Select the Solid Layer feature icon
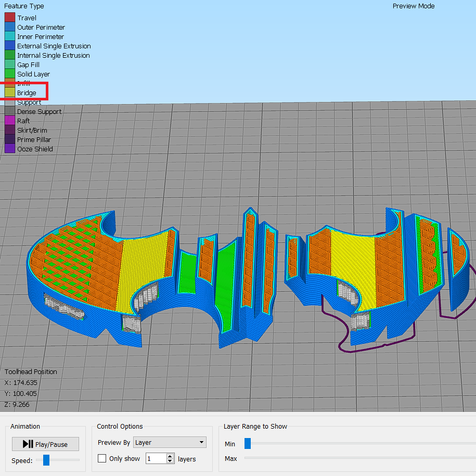The width and height of the screenshot is (476, 476). click(x=9, y=74)
